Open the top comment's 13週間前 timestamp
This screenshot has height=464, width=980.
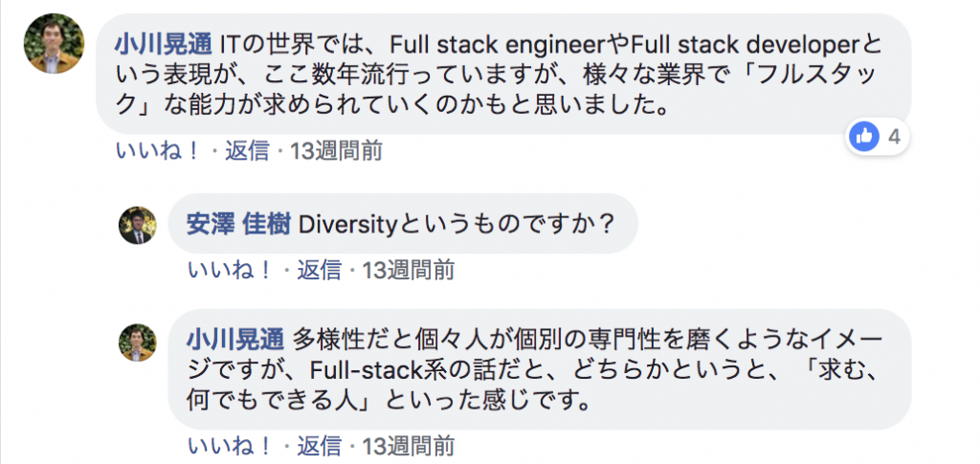pyautogui.click(x=336, y=151)
